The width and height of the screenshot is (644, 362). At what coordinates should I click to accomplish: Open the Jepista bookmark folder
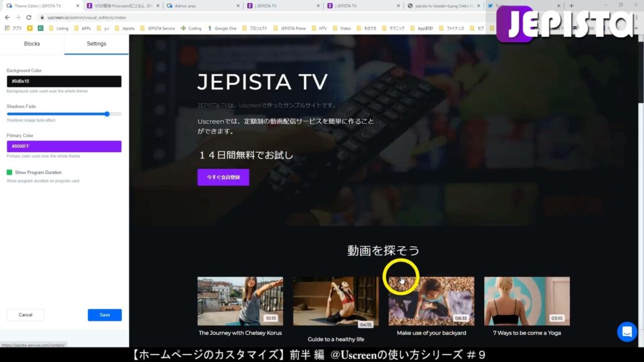click(125, 28)
